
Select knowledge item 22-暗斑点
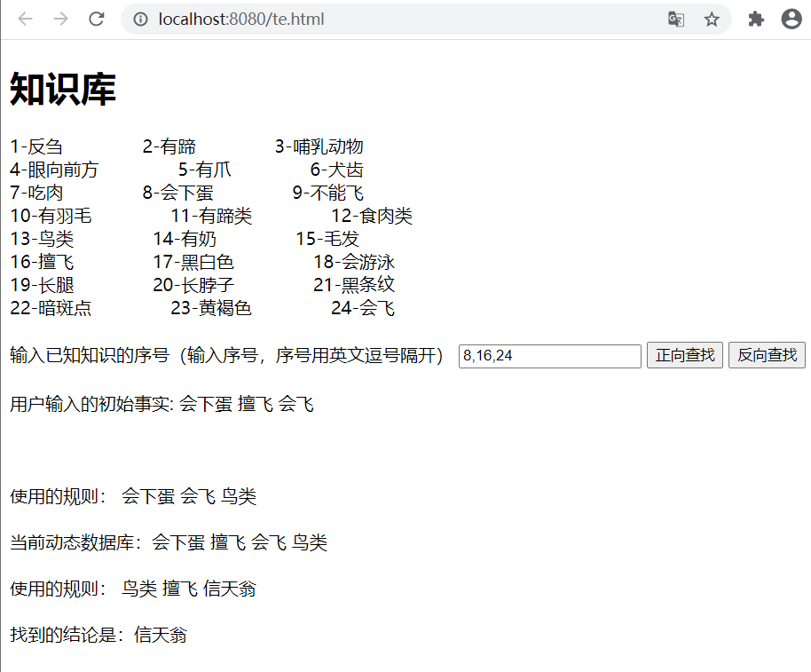coord(51,308)
